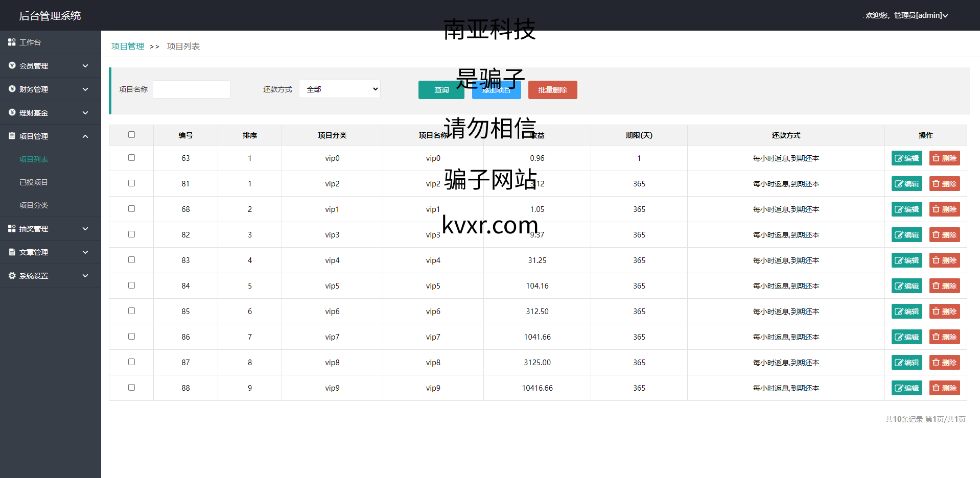Edit project number 85
Image resolution: width=980 pixels, height=478 pixels.
tap(906, 312)
